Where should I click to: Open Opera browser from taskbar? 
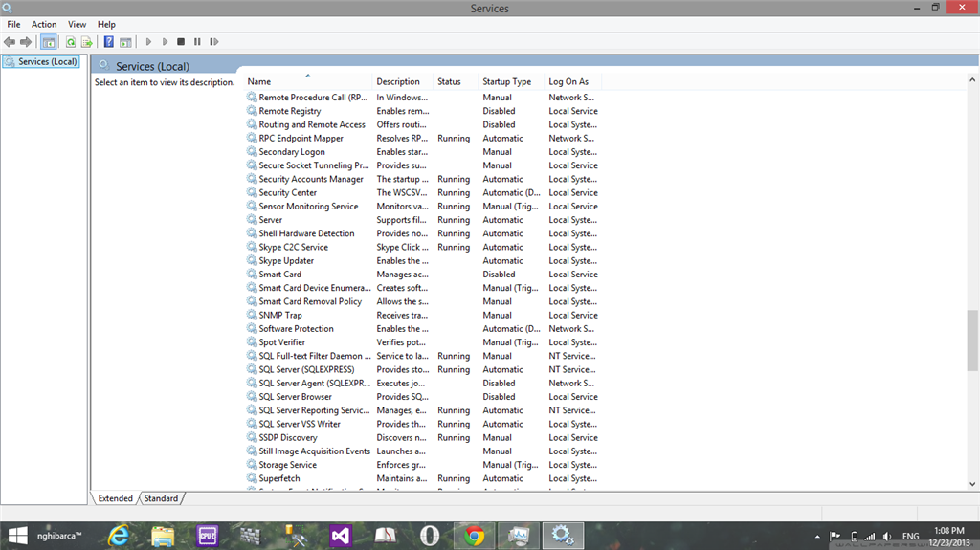pyautogui.click(x=430, y=536)
